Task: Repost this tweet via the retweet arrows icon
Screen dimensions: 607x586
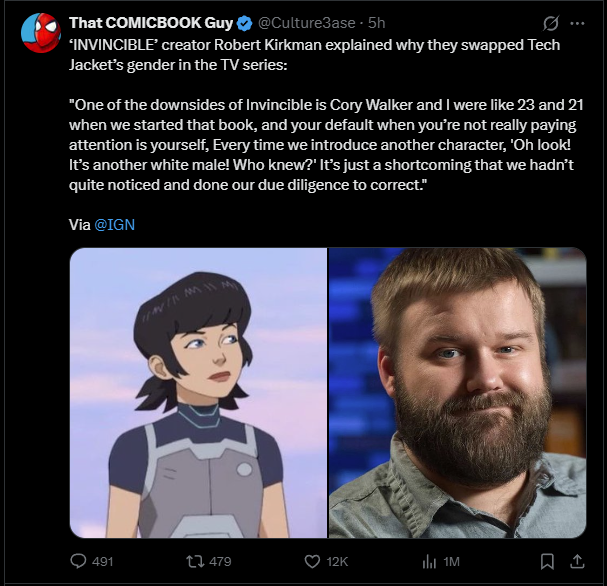Action: [x=195, y=561]
